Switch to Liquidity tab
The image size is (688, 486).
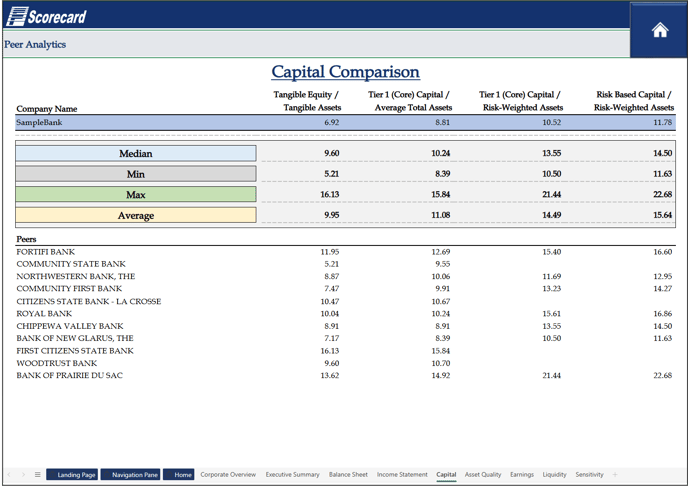click(554, 474)
